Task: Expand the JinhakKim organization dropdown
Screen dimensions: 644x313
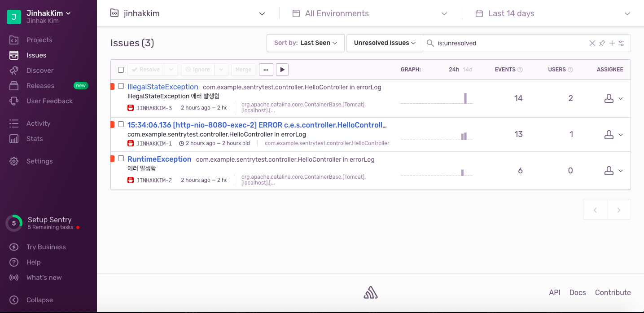Action: tap(68, 13)
